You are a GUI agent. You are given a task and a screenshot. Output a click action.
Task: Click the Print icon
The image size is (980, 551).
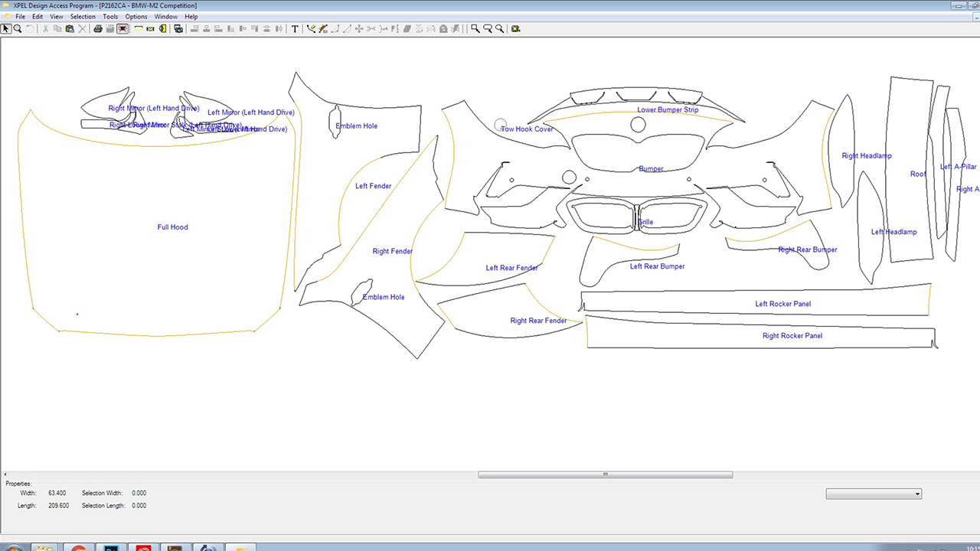[98, 28]
